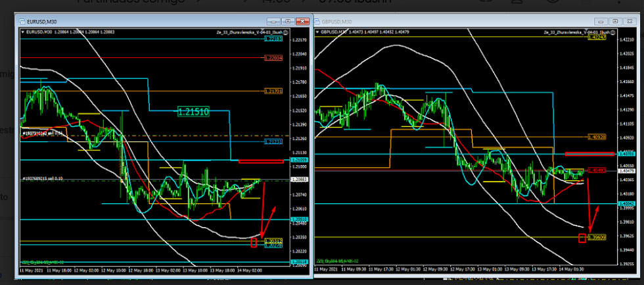
Task: Click the 1.42247 yellow level tag on GBPUSD
Action: (597, 38)
